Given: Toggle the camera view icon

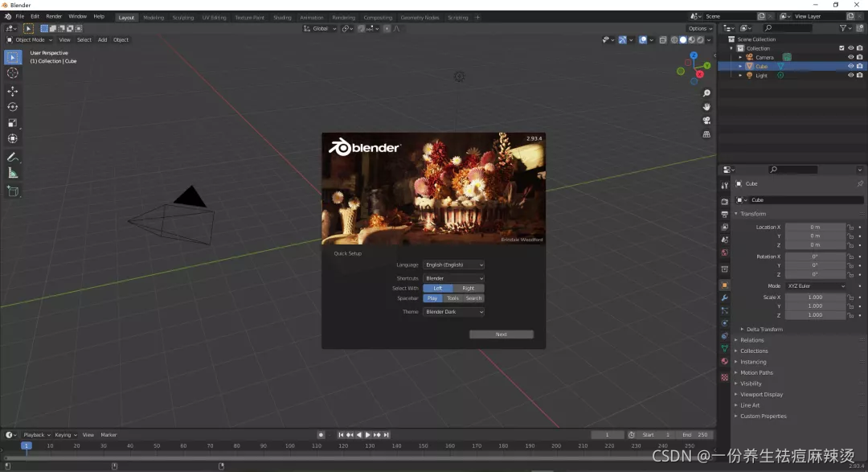Looking at the screenshot, I should pos(706,121).
